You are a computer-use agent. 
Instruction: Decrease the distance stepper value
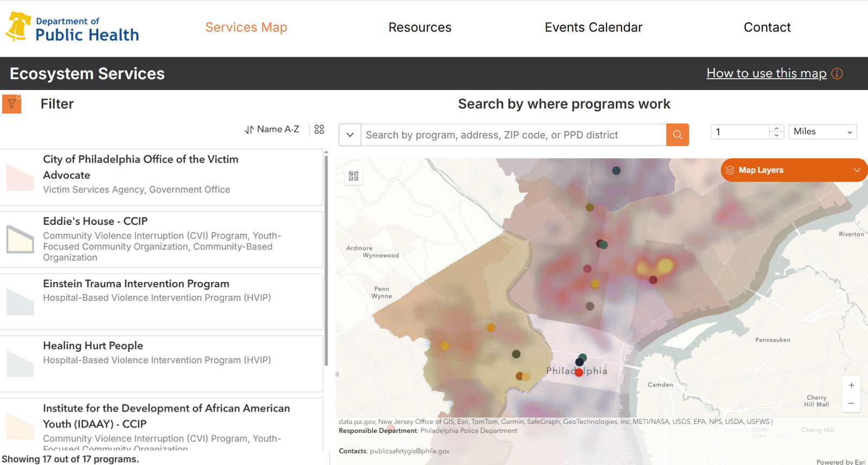[776, 135]
